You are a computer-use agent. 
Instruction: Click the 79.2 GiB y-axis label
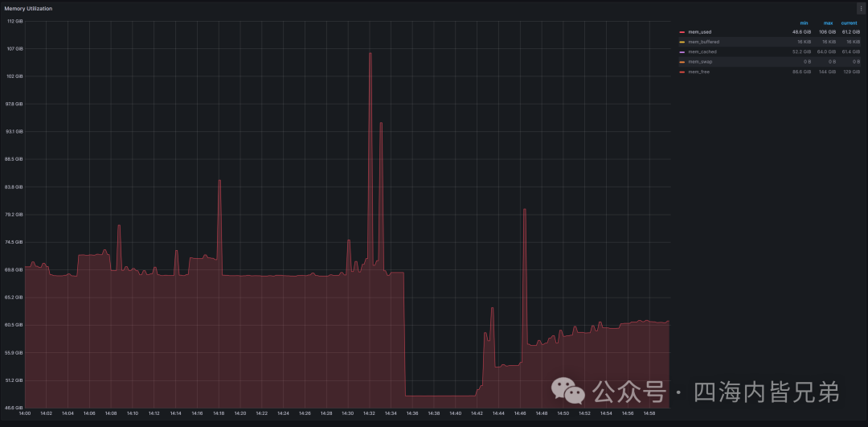click(15, 215)
